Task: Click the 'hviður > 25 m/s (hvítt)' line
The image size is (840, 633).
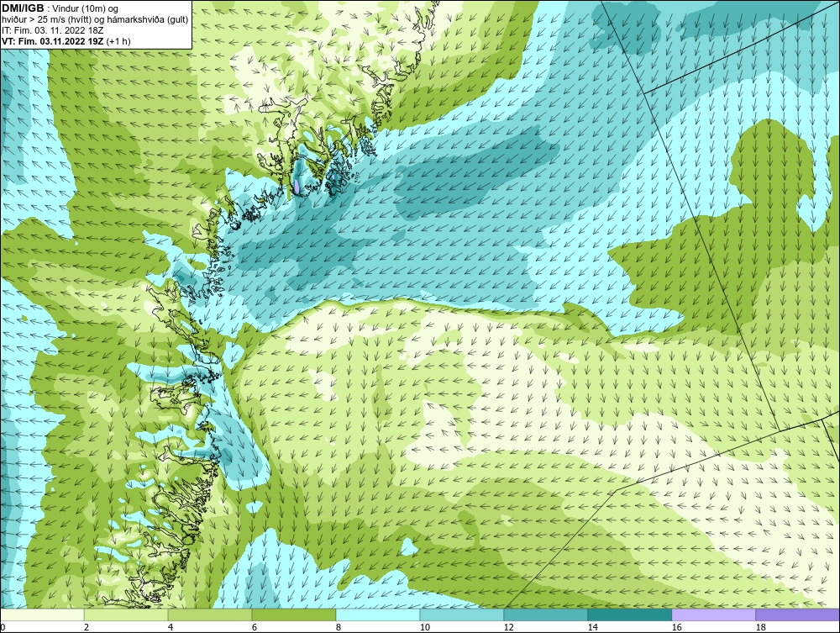Action: click(48, 20)
